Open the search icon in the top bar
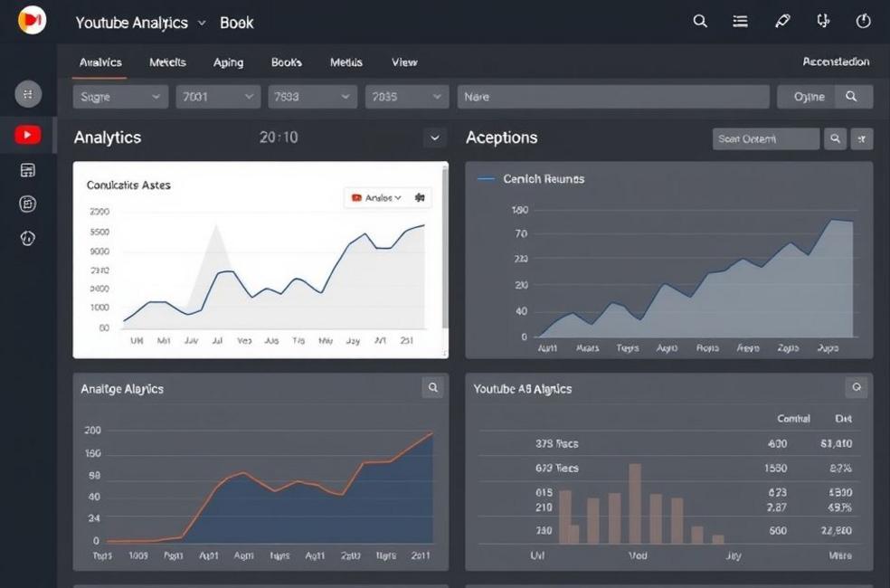The image size is (890, 588). (700, 22)
